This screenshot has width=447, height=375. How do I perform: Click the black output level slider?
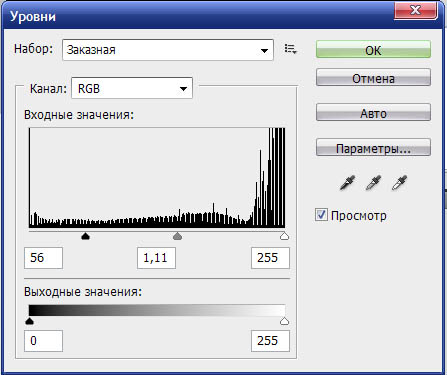tap(30, 321)
